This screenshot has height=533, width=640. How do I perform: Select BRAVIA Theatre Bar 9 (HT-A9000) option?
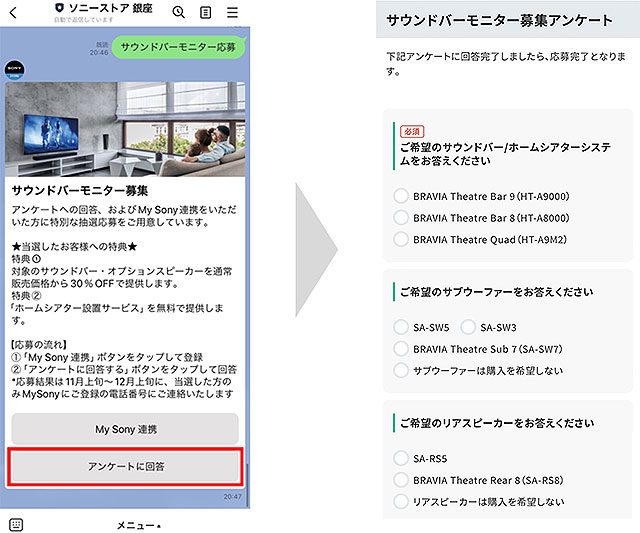click(401, 196)
